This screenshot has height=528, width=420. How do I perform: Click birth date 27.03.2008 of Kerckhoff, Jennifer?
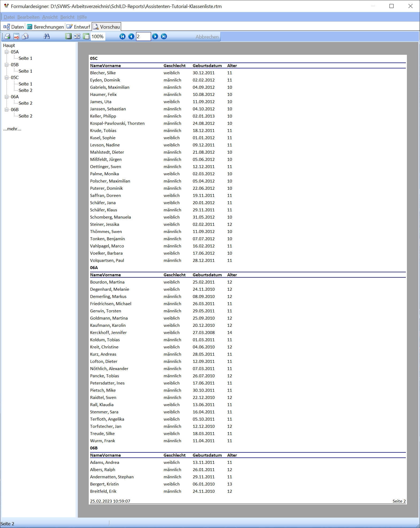(204, 332)
